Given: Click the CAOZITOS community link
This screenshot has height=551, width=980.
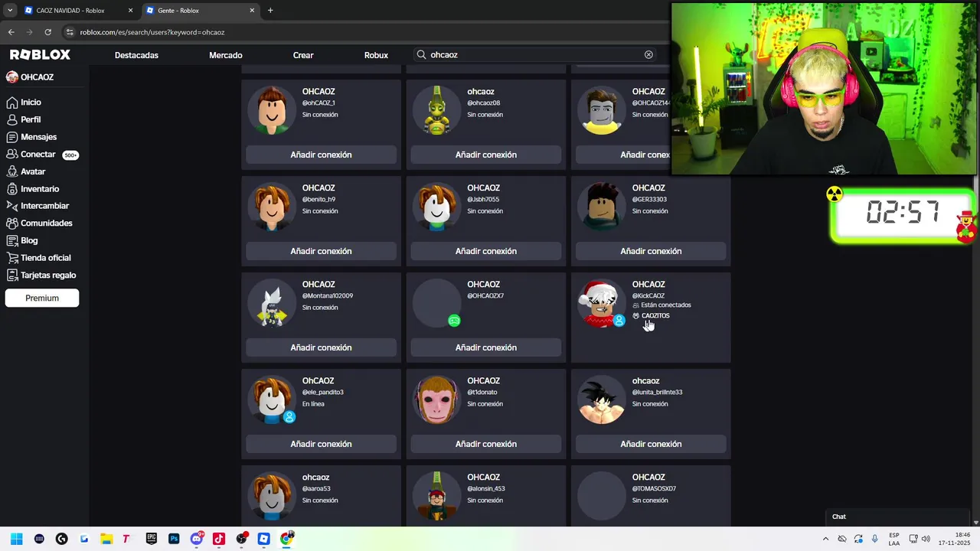Looking at the screenshot, I should (655, 315).
